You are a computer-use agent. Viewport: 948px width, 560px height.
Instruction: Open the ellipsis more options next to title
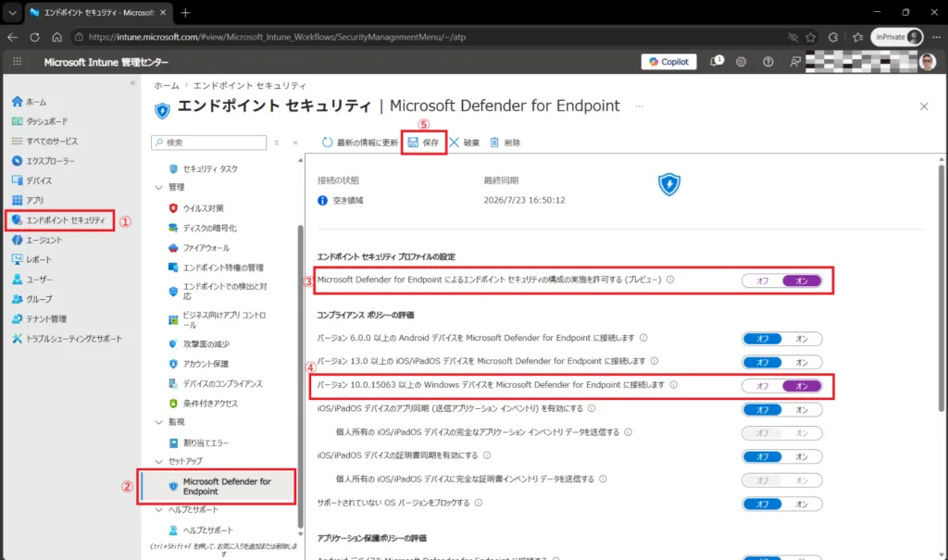coord(639,106)
